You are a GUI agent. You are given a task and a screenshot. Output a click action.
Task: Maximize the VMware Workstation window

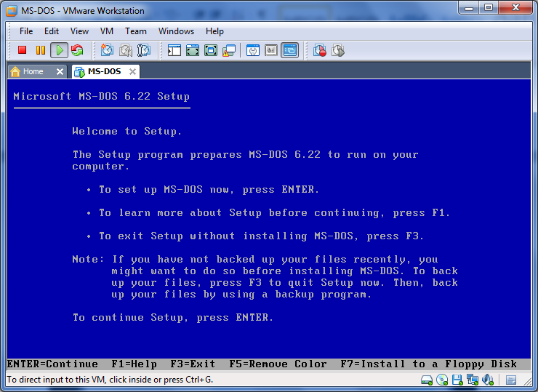pyautogui.click(x=489, y=8)
